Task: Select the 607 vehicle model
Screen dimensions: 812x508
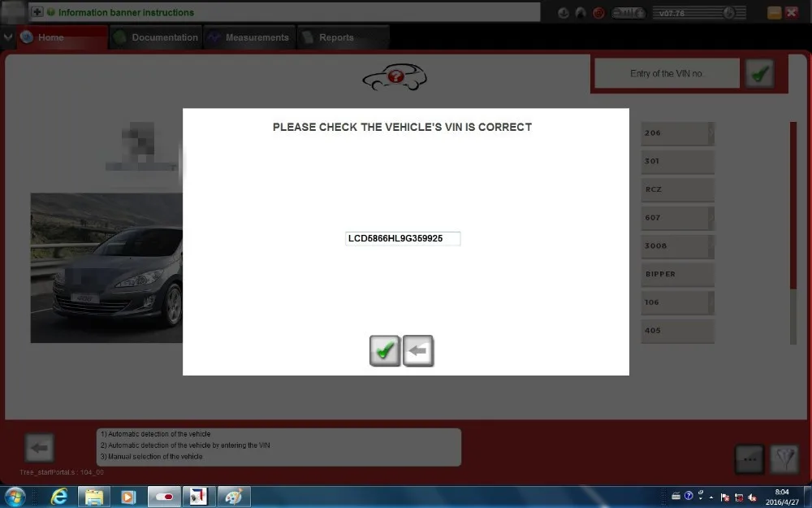Action: 677,218
